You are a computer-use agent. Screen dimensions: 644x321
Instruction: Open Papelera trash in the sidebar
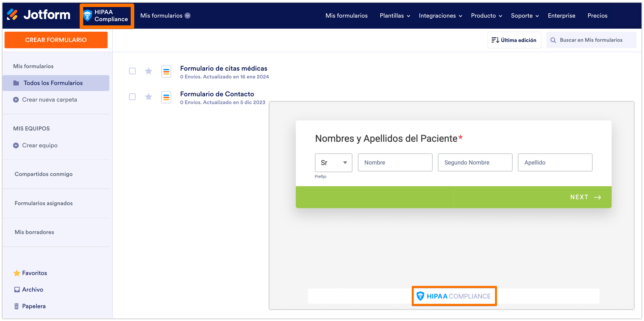click(34, 306)
